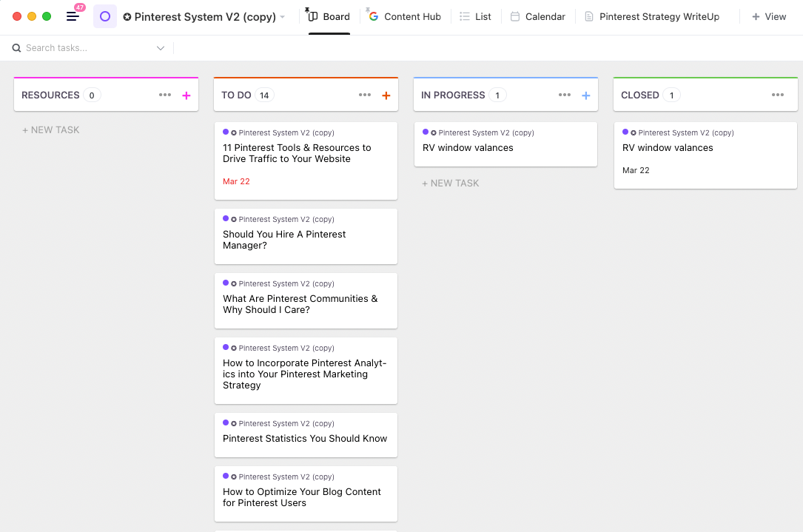Click the Search tasks input field
Viewport: 803px width, 532px height.
tap(89, 48)
